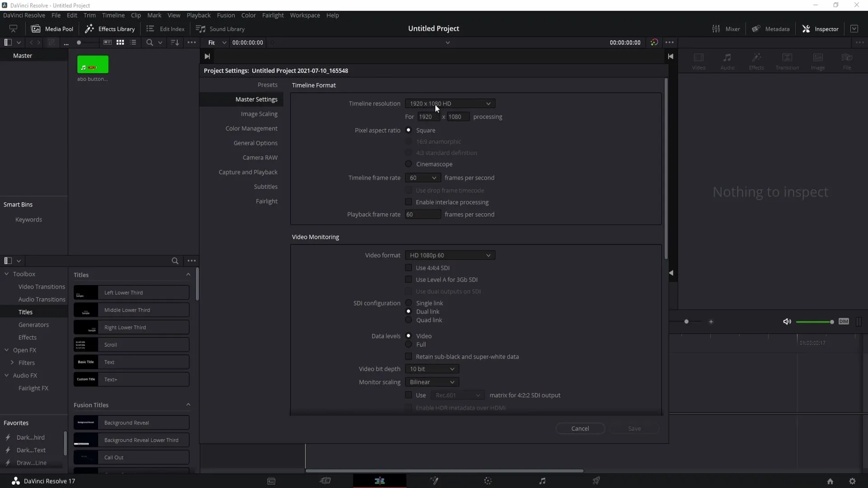Image resolution: width=868 pixels, height=488 pixels.
Task: Click the Inspector panel icon
Action: [806, 28]
